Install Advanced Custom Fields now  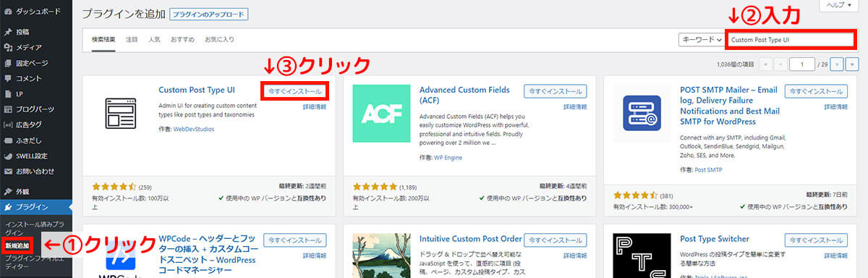point(556,91)
